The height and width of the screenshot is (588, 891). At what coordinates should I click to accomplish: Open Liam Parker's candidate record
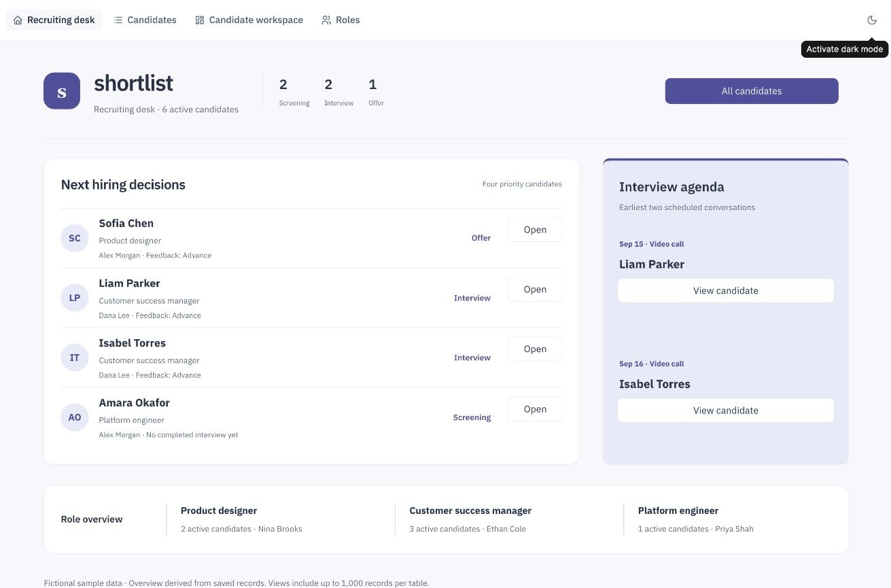pos(535,290)
